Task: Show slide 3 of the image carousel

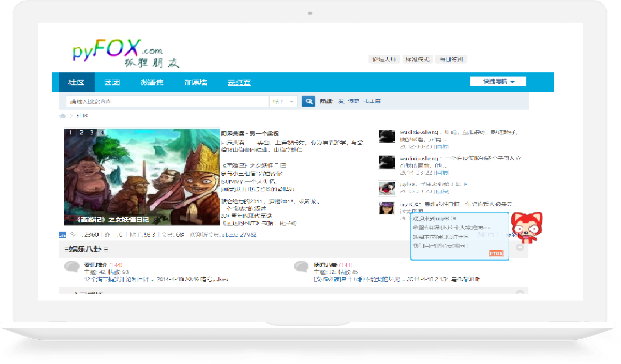Action: 92,132
